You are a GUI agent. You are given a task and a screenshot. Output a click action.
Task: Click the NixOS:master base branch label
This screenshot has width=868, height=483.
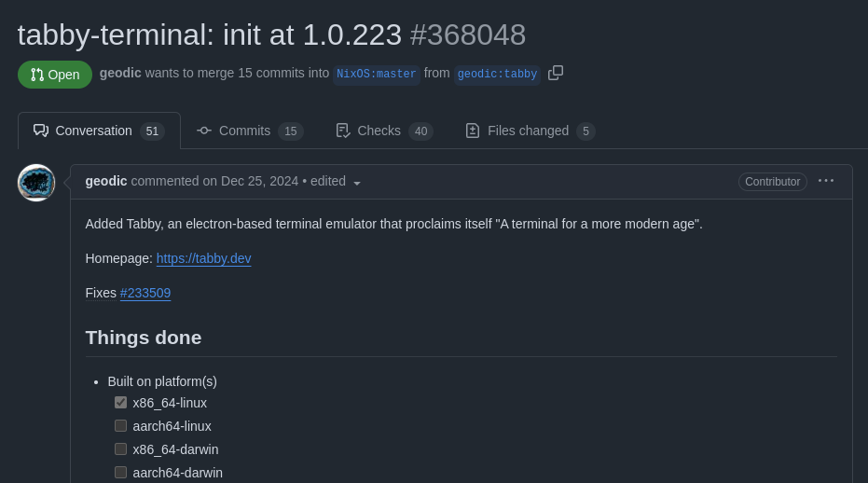(377, 74)
